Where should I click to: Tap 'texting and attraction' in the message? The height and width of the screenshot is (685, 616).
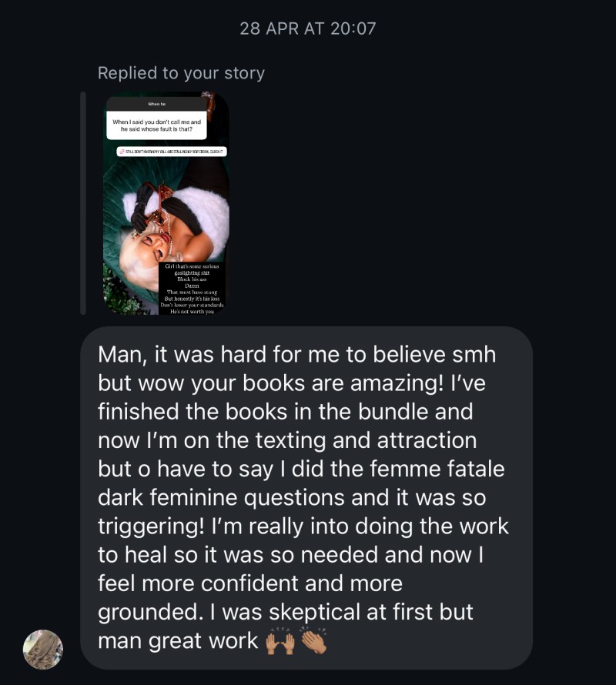(366, 440)
